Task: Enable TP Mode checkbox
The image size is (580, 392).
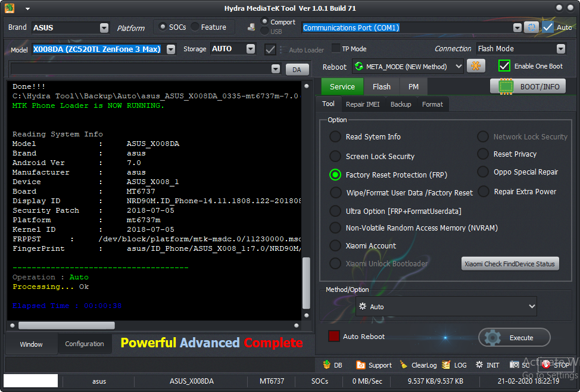Action: pos(336,48)
